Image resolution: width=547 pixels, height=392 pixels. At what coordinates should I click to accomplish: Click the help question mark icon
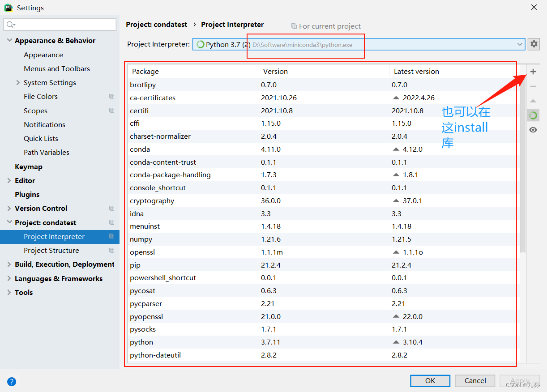tap(12, 382)
